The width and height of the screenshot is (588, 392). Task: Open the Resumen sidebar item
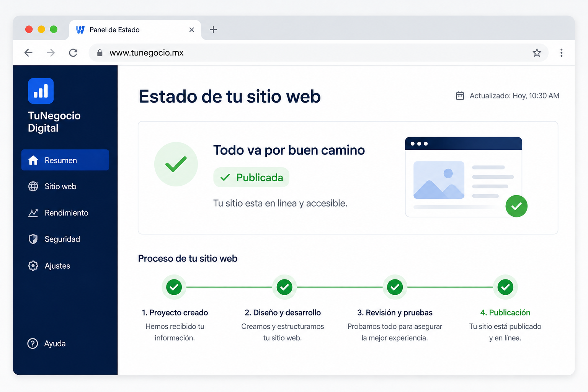coord(65,160)
